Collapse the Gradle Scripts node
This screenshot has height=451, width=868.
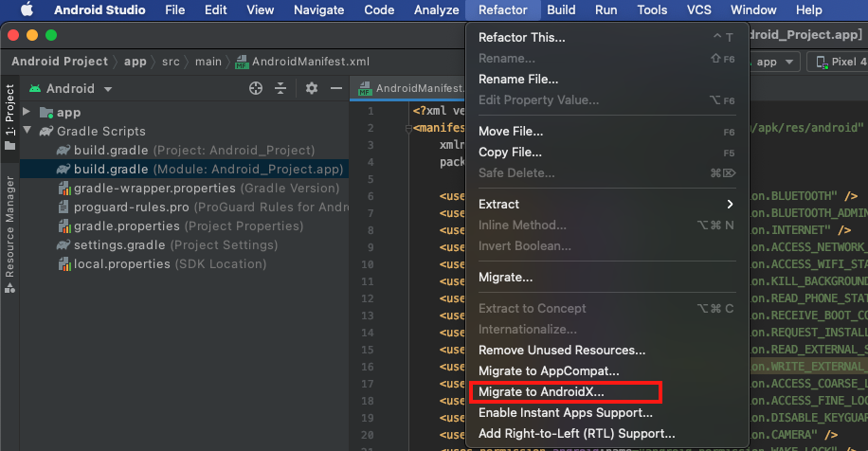click(27, 131)
